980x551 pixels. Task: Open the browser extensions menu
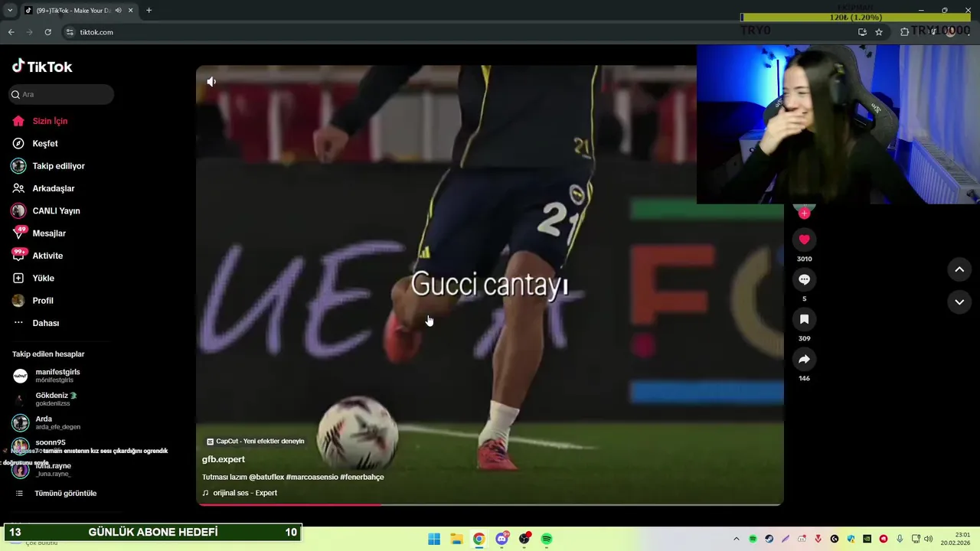coord(904,32)
